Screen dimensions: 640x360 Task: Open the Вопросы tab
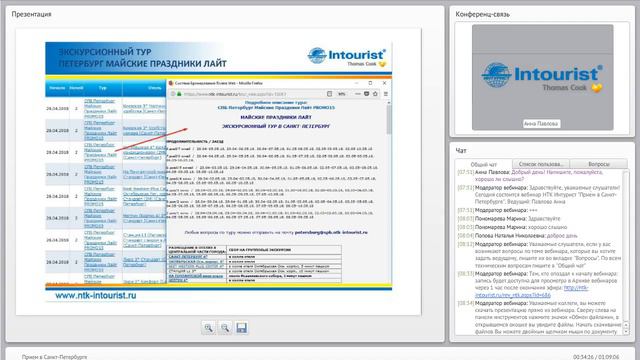pos(599,164)
